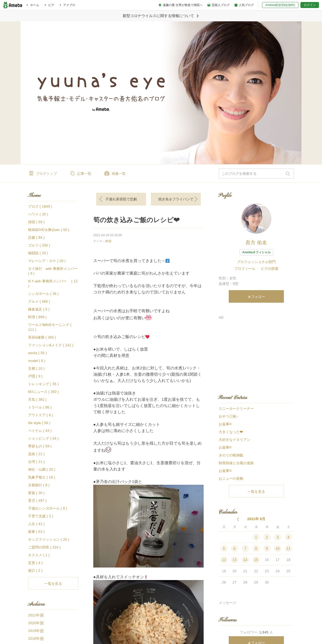This screenshot has height=644, width=322.
Task: Open the プロフェッショナル部門 link
Action: 256,262
